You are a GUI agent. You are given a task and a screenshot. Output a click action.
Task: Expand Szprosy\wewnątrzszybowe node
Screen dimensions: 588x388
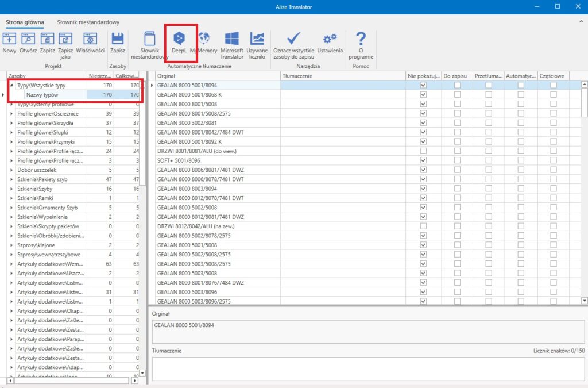[11, 255]
